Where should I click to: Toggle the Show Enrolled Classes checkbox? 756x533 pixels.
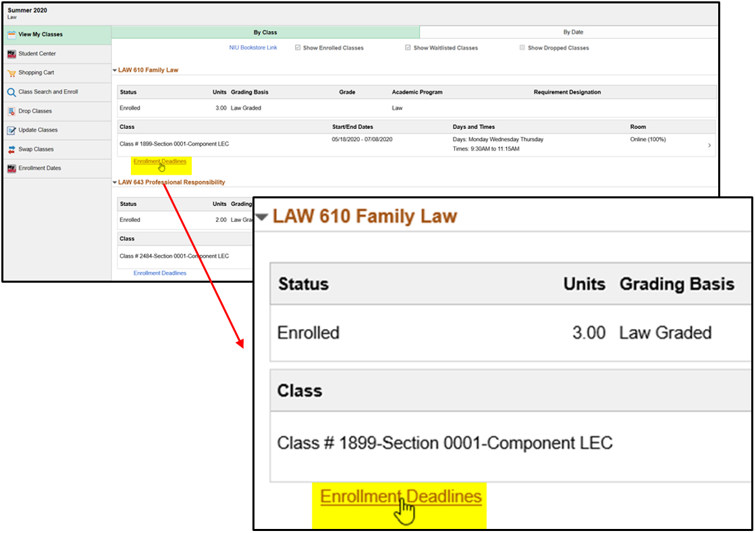[298, 48]
